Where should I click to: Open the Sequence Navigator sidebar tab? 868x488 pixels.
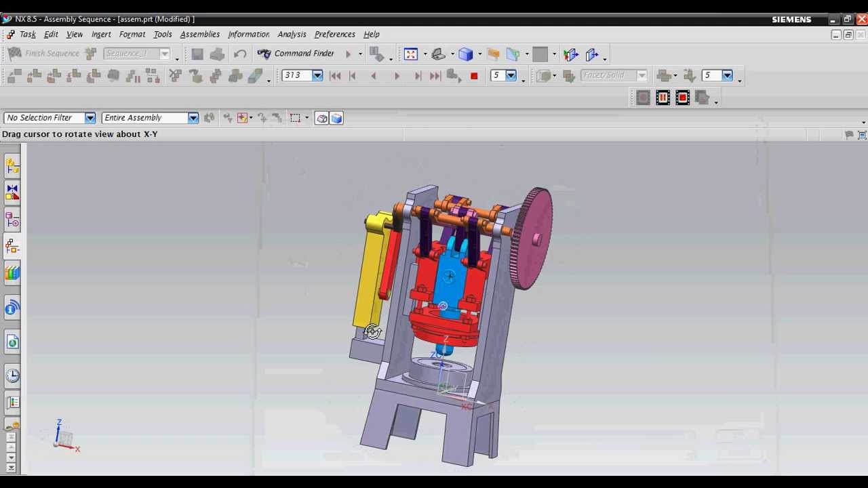point(12,247)
